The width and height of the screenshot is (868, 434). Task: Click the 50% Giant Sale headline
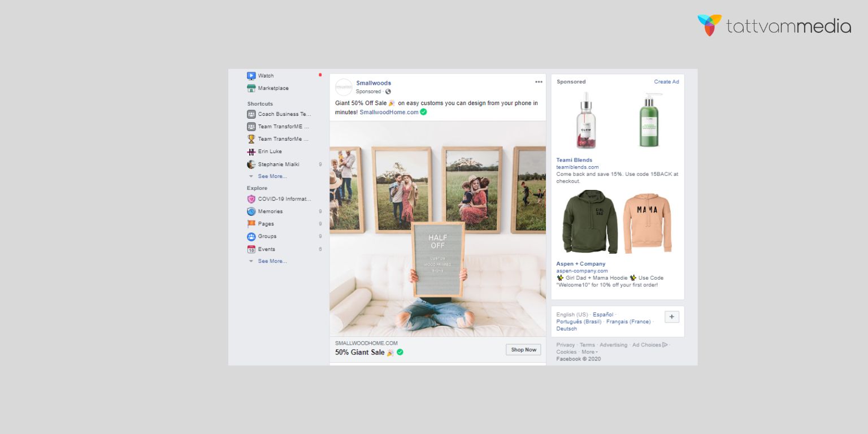tap(361, 352)
